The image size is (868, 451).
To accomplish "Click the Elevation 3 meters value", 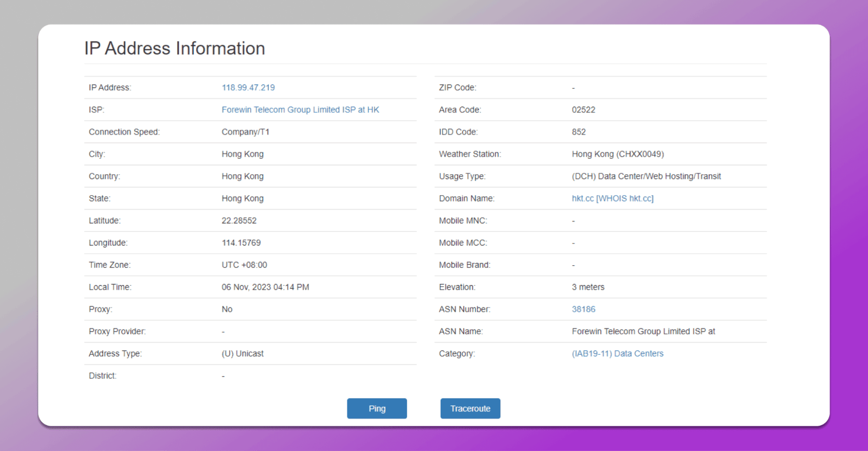I will point(588,287).
